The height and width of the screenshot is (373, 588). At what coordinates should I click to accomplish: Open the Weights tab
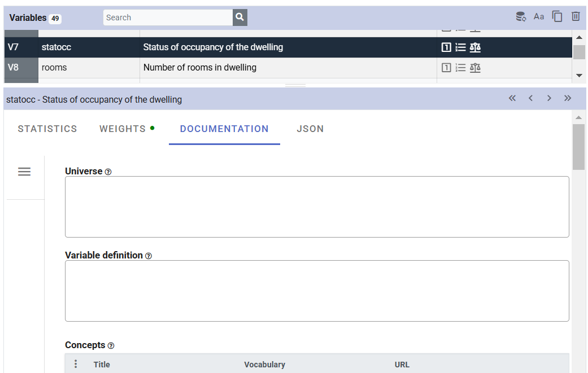tap(123, 129)
